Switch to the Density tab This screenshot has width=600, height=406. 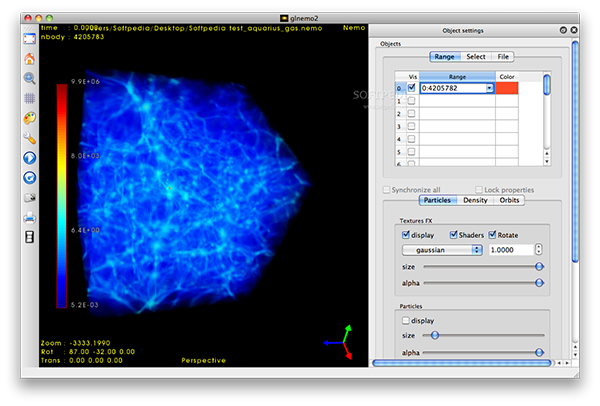475,200
